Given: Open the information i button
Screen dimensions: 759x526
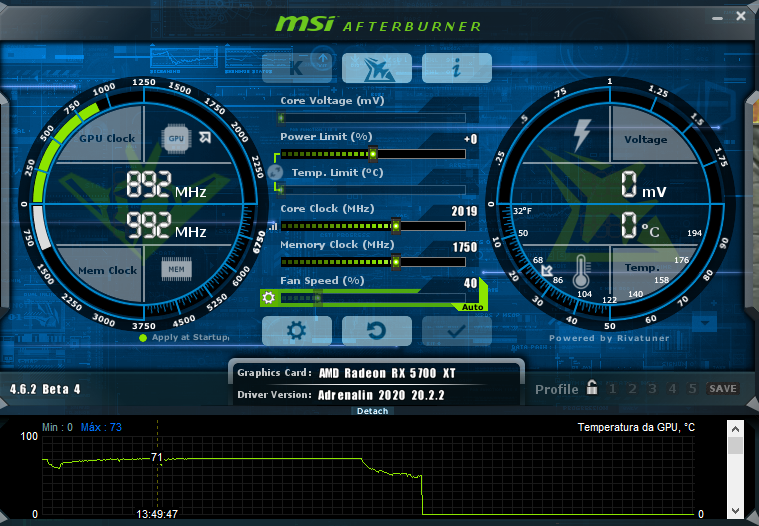Looking at the screenshot, I should click(x=456, y=68).
